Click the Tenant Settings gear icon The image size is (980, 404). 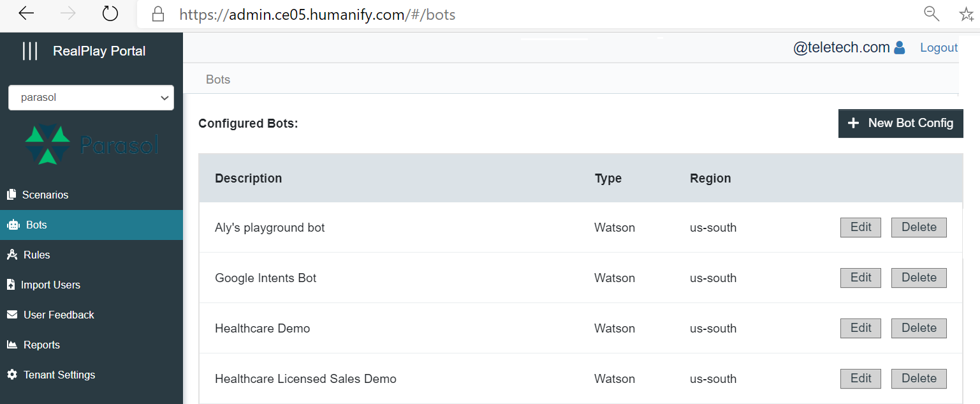click(11, 375)
